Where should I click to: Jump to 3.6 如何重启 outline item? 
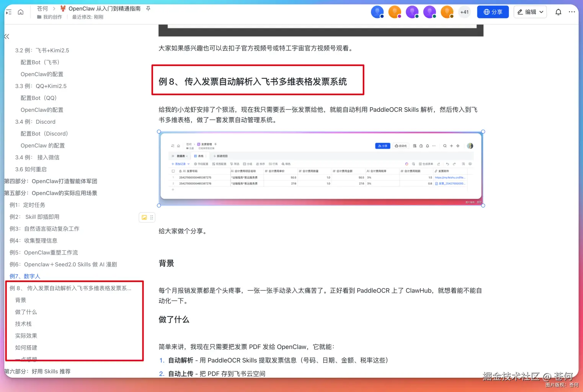click(31, 170)
